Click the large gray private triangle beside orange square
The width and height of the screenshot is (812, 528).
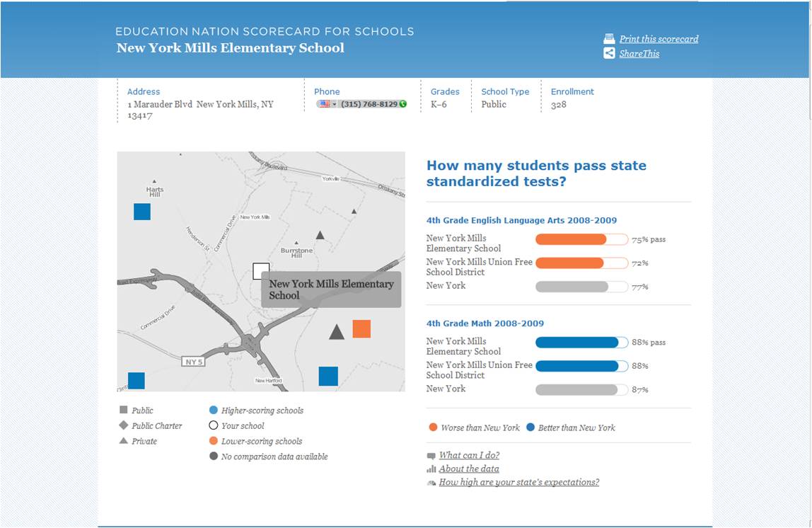point(337,332)
